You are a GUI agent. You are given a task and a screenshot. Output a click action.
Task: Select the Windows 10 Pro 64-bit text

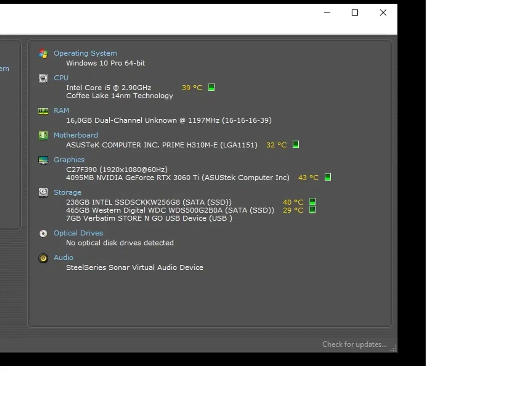(x=106, y=63)
